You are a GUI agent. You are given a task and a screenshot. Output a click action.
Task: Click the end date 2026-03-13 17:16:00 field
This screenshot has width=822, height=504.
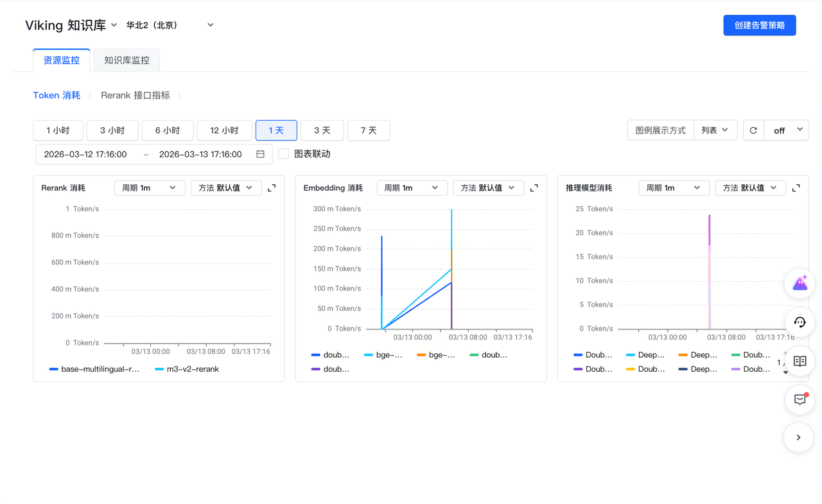click(x=200, y=154)
